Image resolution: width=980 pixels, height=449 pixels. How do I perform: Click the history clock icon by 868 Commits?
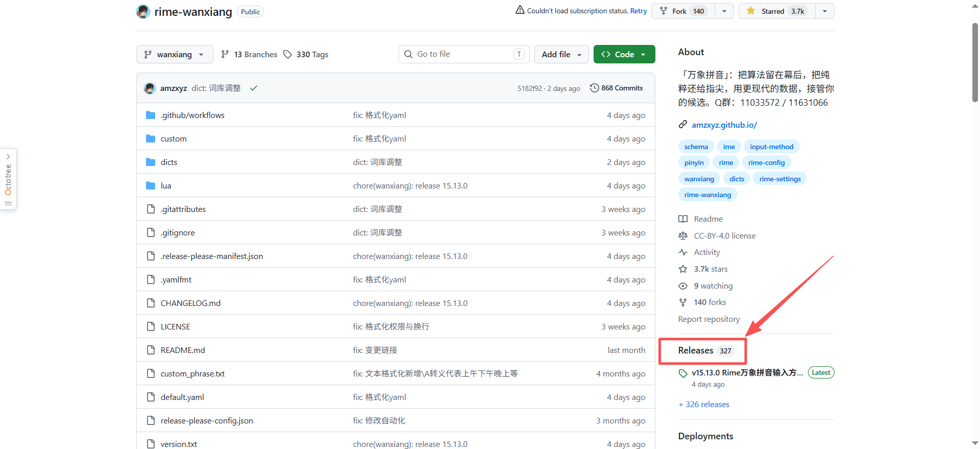click(x=594, y=88)
